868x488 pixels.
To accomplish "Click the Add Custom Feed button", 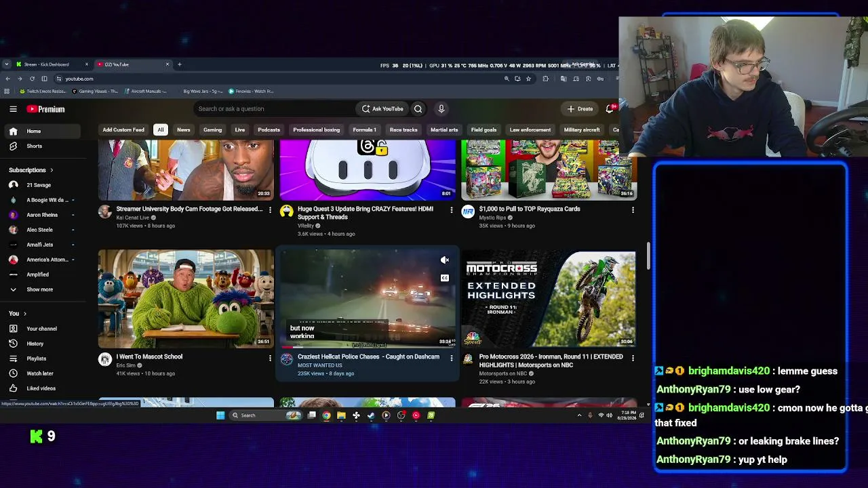I will 123,129.
